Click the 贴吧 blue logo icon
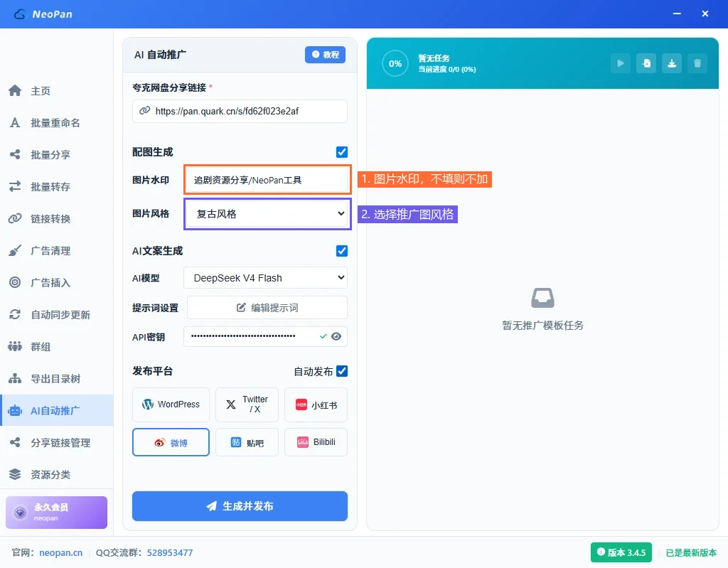The width and height of the screenshot is (728, 568). click(x=236, y=442)
